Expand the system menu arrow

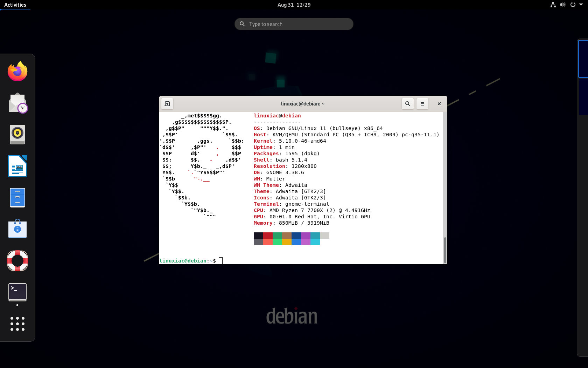[581, 5]
